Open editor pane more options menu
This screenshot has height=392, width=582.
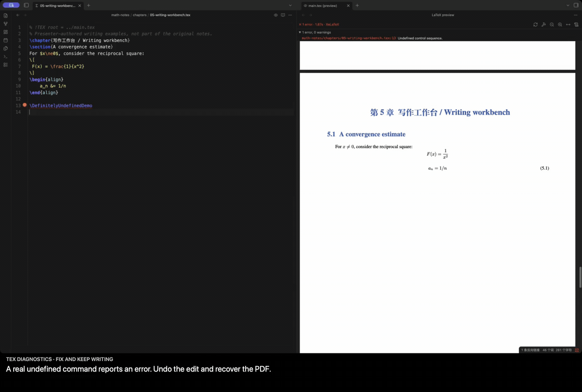290,15
